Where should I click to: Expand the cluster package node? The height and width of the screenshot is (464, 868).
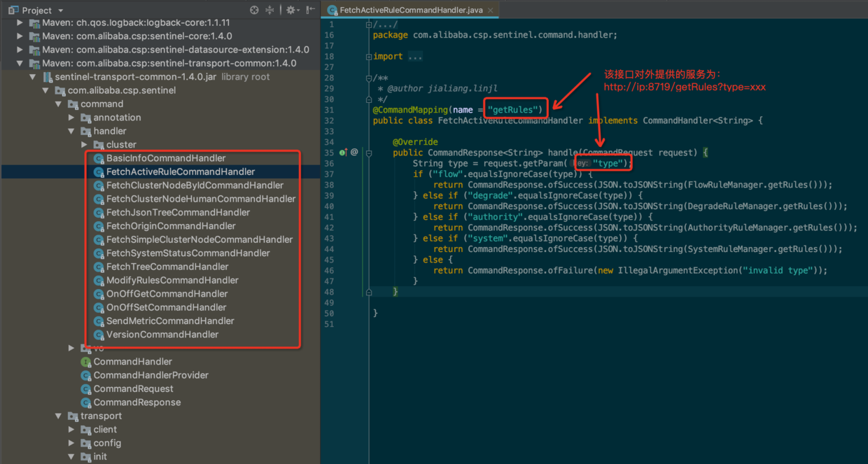pyautogui.click(x=84, y=144)
